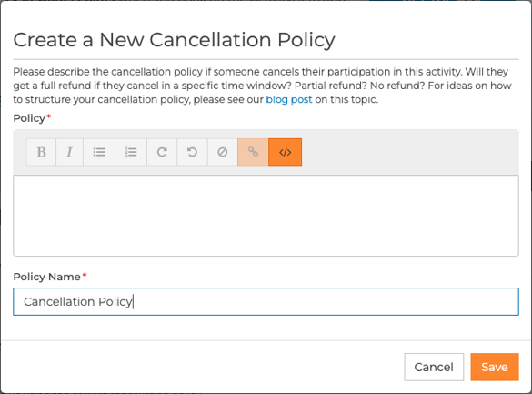Insert a bulleted list in the policy

(x=99, y=152)
